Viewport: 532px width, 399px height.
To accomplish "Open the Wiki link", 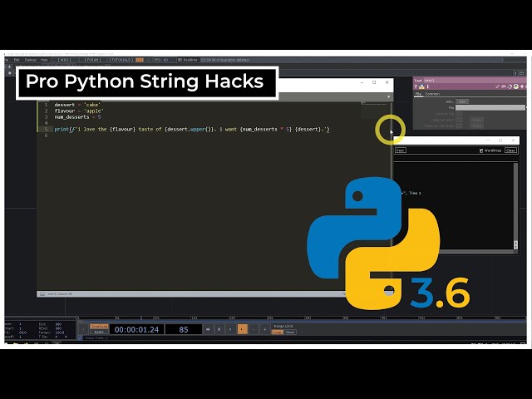I will pyautogui.click(x=65, y=60).
